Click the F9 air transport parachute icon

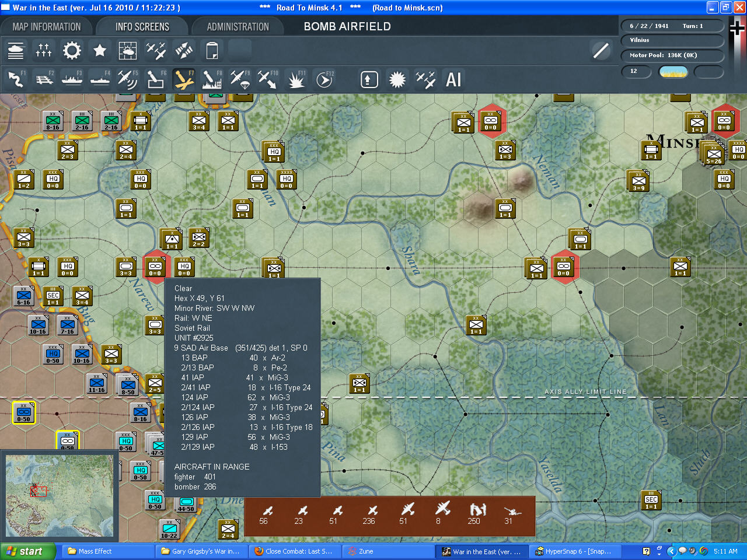point(240,79)
